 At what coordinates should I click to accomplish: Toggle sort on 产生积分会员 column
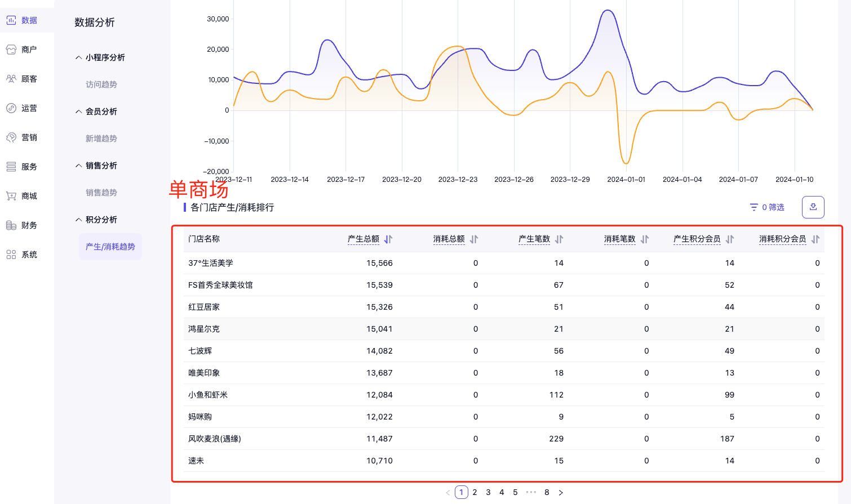point(730,239)
